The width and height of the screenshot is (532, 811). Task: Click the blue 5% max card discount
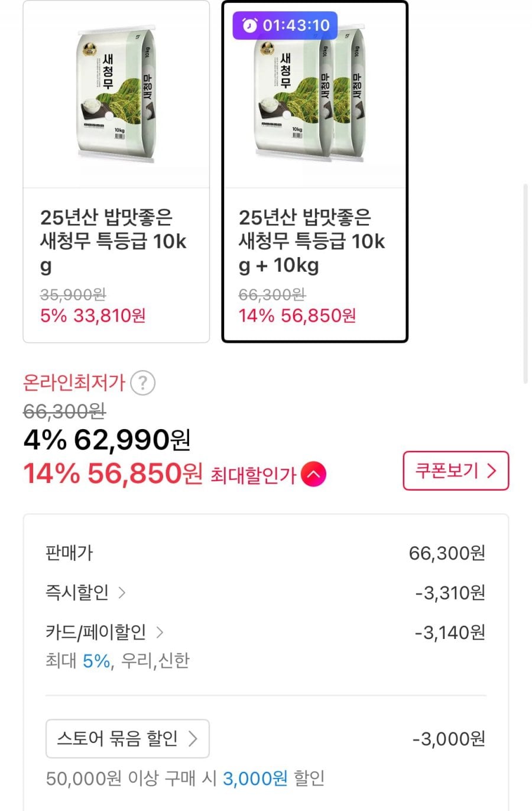[96, 660]
